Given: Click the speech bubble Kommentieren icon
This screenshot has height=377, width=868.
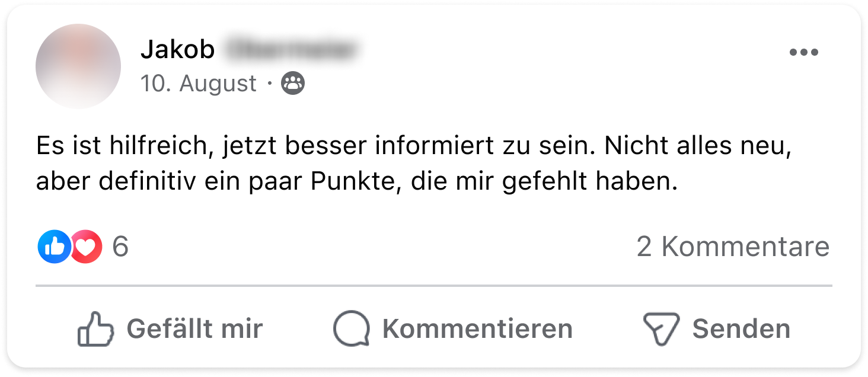Looking at the screenshot, I should point(351,329).
